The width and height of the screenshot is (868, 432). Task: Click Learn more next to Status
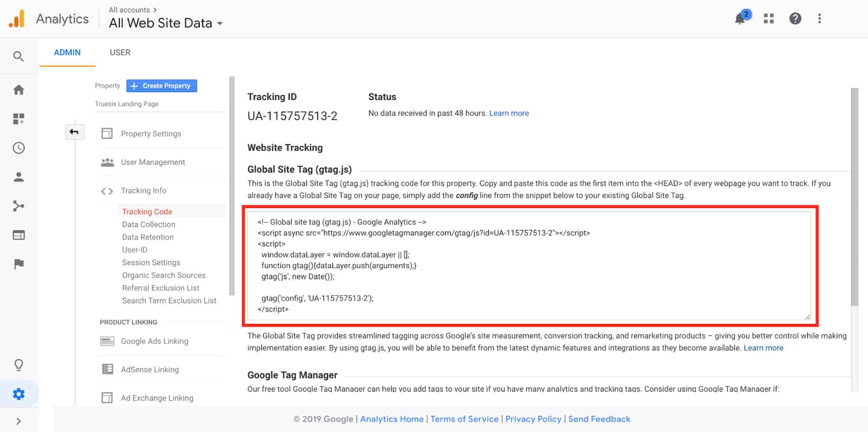(509, 113)
